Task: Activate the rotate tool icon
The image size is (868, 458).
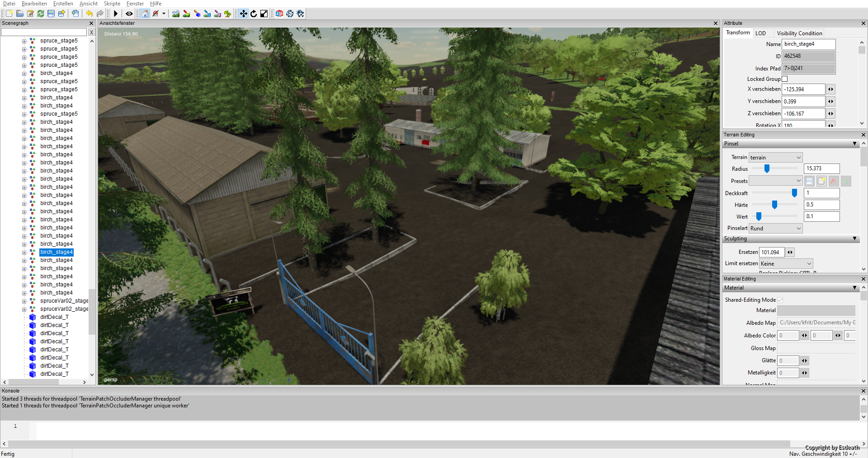Action: pos(254,14)
